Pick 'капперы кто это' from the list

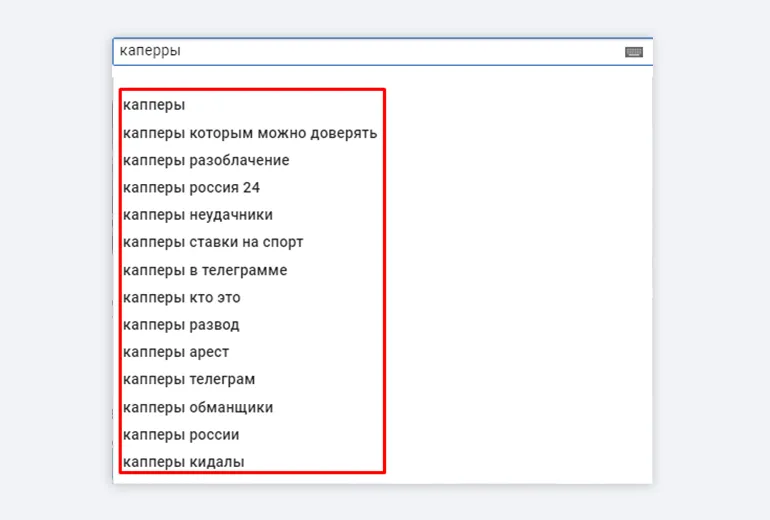tap(181, 297)
